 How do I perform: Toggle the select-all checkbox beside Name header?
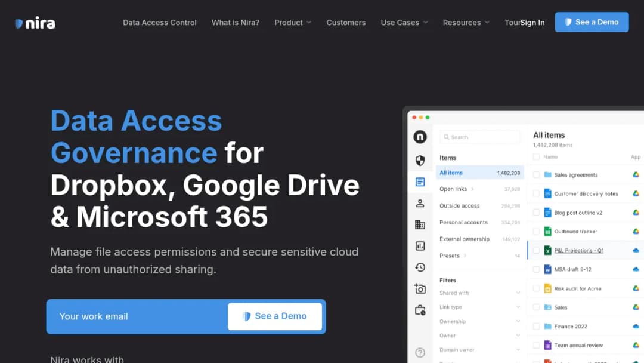tap(537, 156)
